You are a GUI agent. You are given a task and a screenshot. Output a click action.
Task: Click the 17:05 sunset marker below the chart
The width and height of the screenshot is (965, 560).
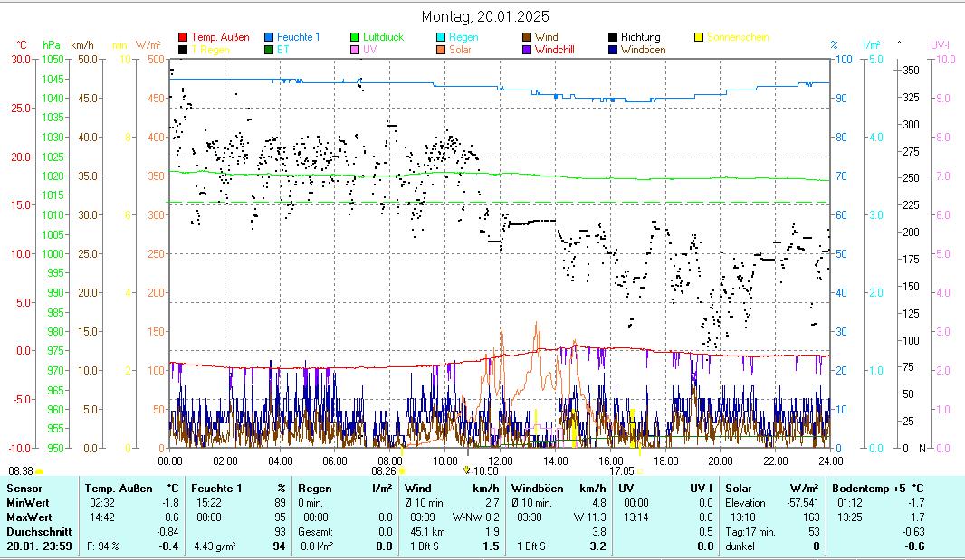[622, 470]
